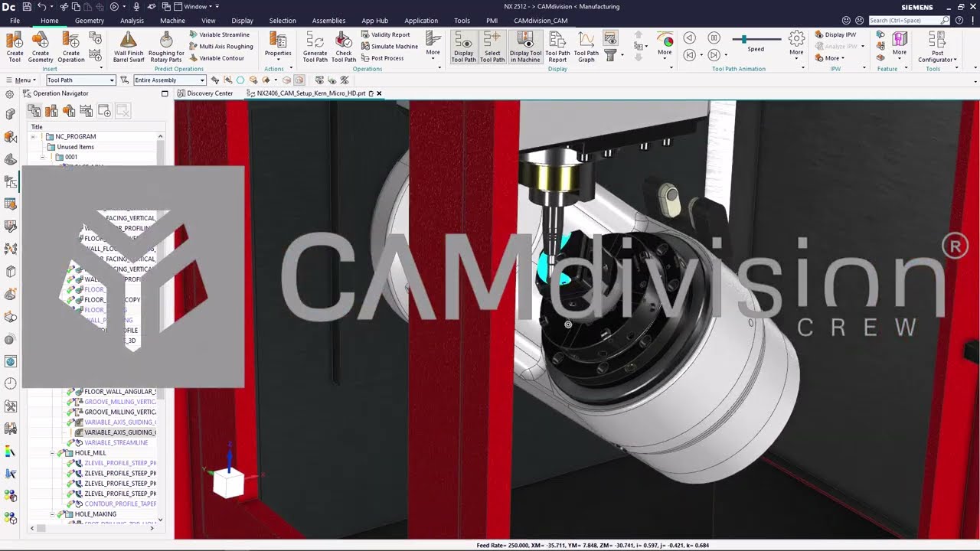Toggle Display Tool Path

coord(463,47)
